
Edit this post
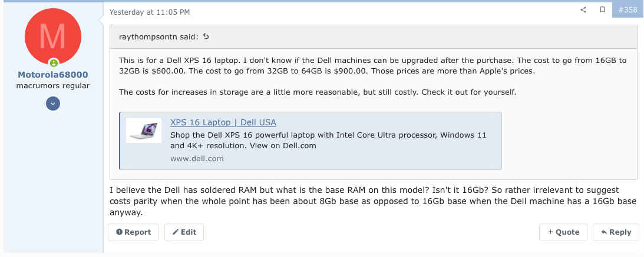tap(184, 232)
